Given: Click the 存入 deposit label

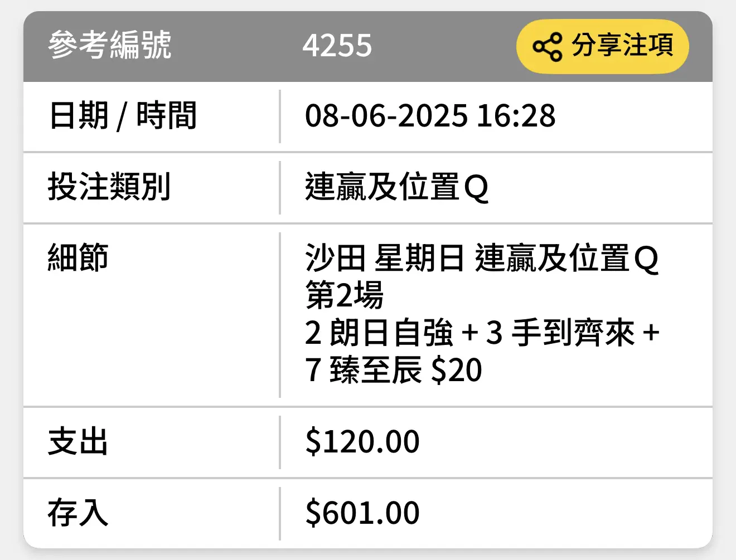Looking at the screenshot, I should [x=78, y=513].
